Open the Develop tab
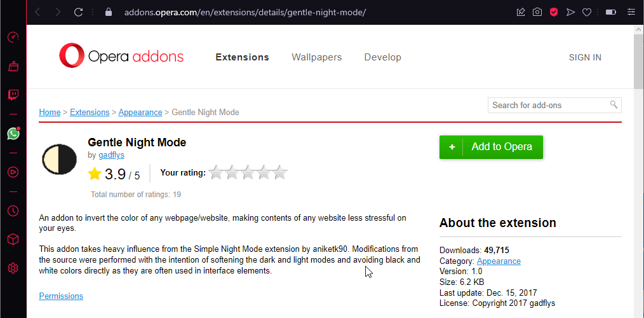This screenshot has height=318, width=644. tap(382, 57)
